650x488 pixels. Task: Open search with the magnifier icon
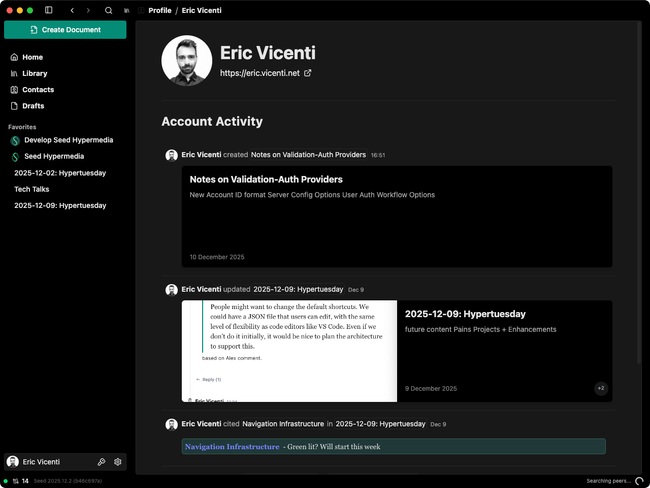coord(108,10)
